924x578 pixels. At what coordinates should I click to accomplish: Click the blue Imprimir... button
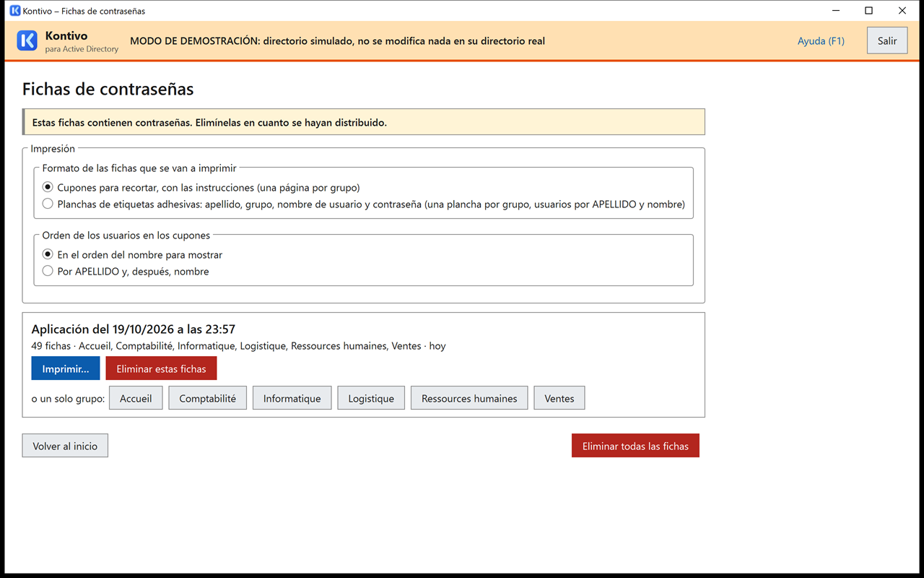point(66,368)
